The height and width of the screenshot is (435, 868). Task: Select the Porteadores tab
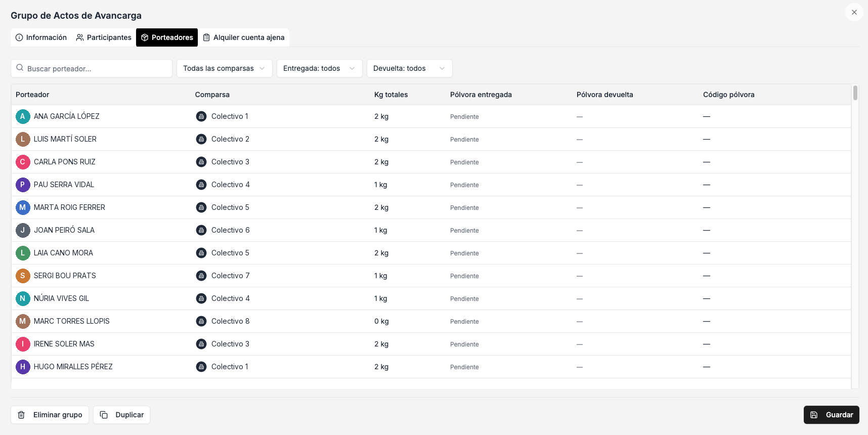[x=167, y=37]
